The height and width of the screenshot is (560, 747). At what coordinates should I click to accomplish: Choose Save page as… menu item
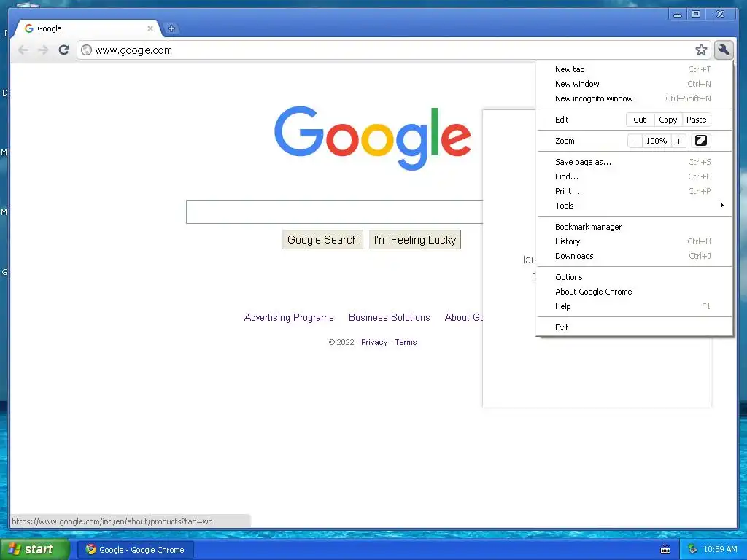634,162
